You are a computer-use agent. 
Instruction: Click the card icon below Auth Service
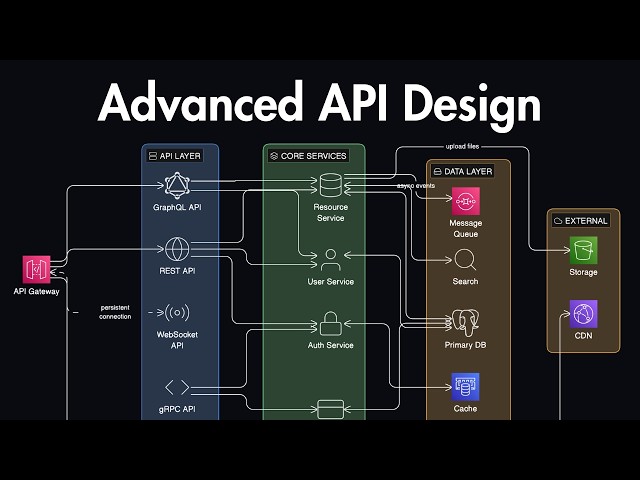click(x=331, y=409)
